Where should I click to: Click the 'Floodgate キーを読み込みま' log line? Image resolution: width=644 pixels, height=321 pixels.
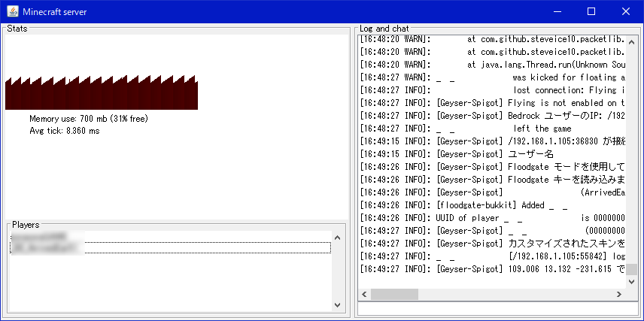coord(493,180)
